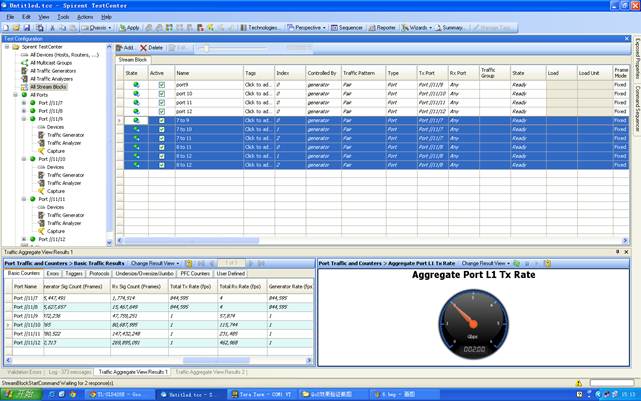Expand Port //11/7 tree node
Screen dimensions: 641x401
pyautogui.click(x=24, y=103)
